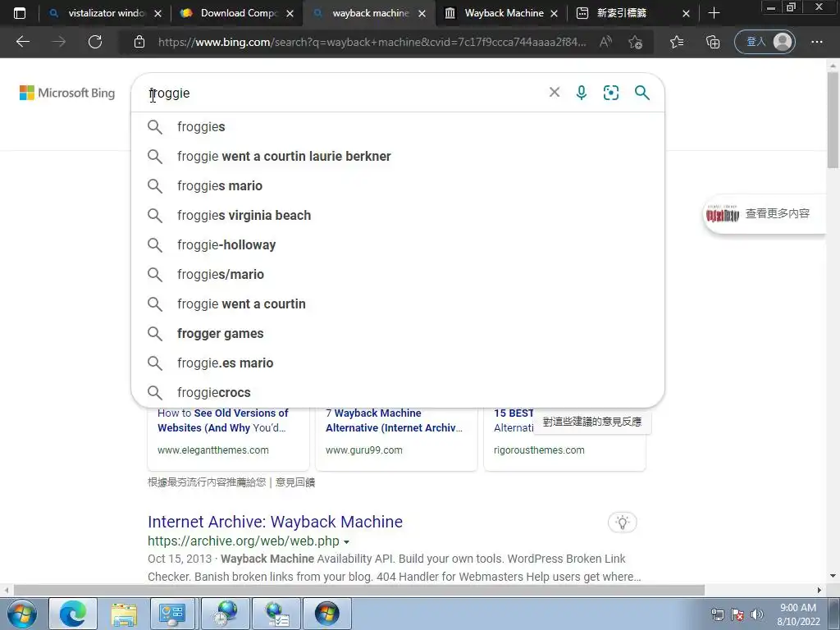This screenshot has height=630, width=840.
Task: Reload the page with the refresh icon
Action: 95,42
